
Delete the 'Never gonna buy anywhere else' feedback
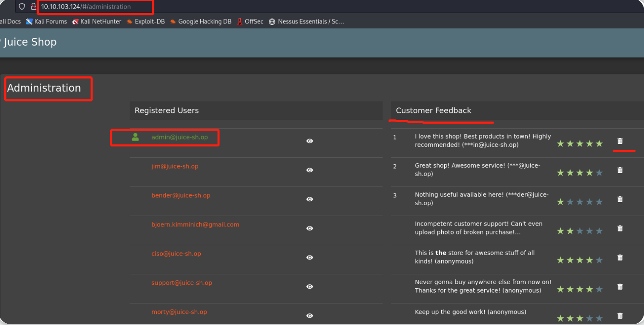tap(620, 287)
